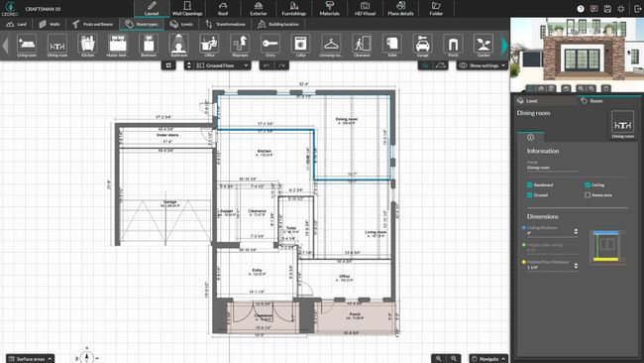Switch to the Roof tab
644x363 pixels.
click(223, 9)
